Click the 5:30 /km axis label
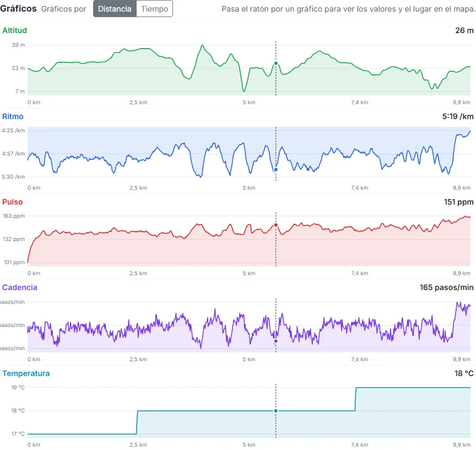The height and width of the screenshot is (450, 476). click(x=13, y=176)
